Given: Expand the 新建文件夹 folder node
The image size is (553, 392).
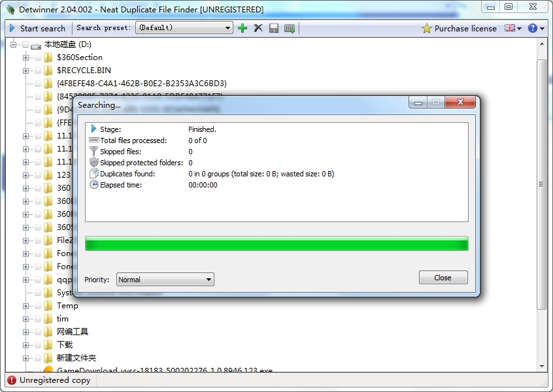Looking at the screenshot, I should click(x=25, y=358).
